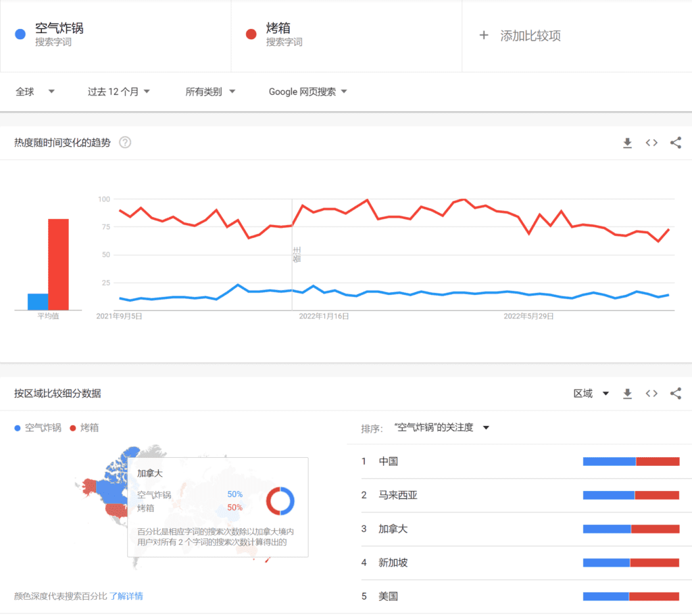Change the sort order from 空气炸锅的关注度
This screenshot has height=616, width=692.
click(441, 428)
